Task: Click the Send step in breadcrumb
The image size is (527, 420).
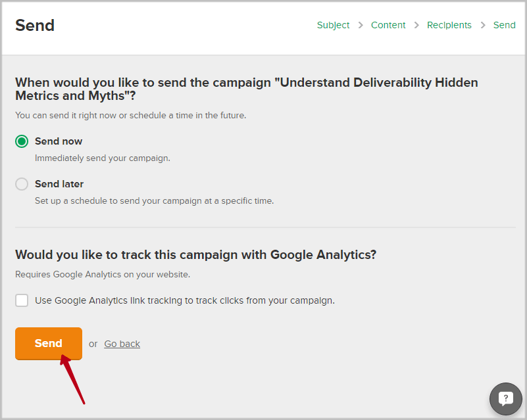Action: tap(505, 26)
